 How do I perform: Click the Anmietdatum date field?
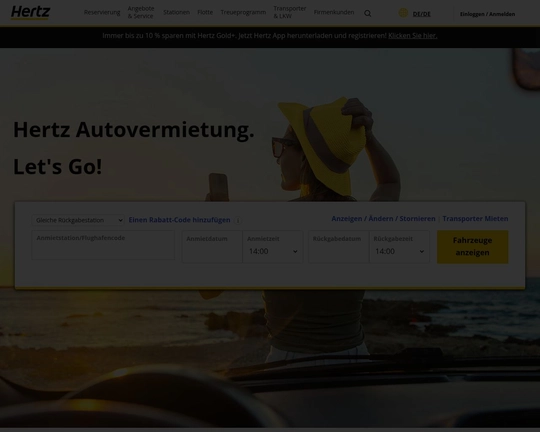tap(212, 247)
